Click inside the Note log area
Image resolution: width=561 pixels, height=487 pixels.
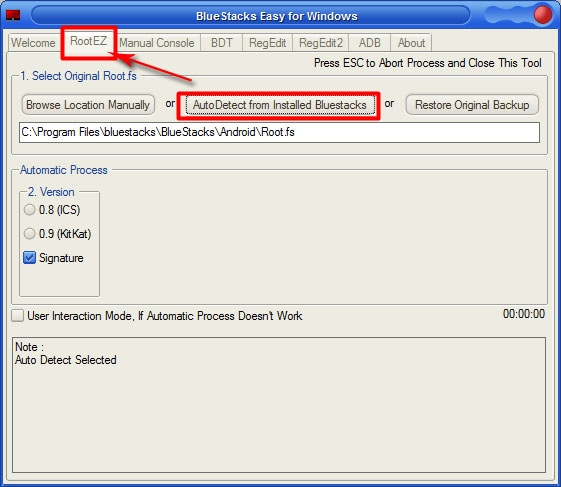279,405
